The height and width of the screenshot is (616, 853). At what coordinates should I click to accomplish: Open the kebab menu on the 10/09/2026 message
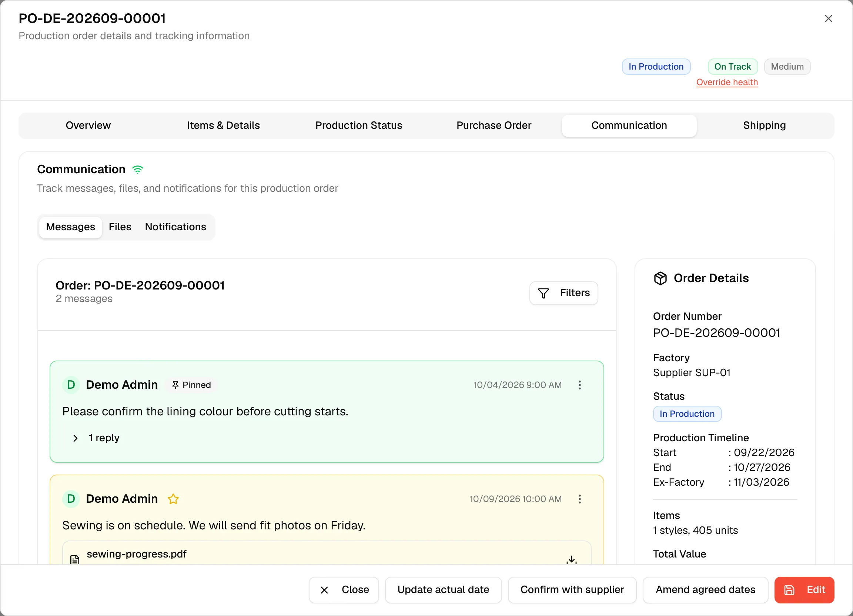coord(579,499)
